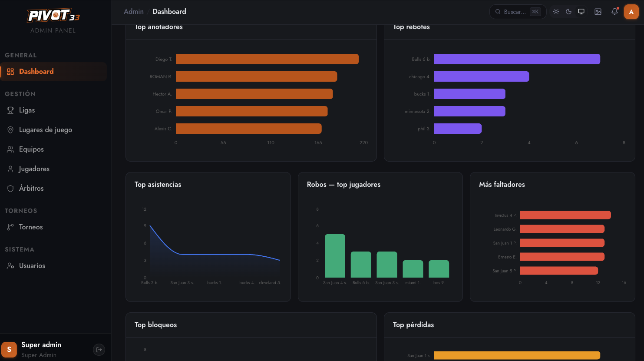Click the Dashboard grid icon
644x361 pixels.
tap(10, 72)
